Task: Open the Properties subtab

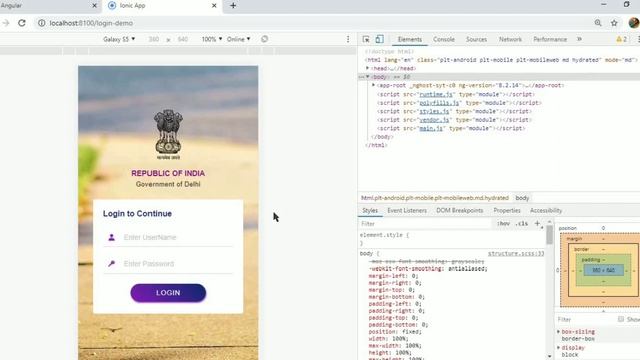Action: click(507, 211)
